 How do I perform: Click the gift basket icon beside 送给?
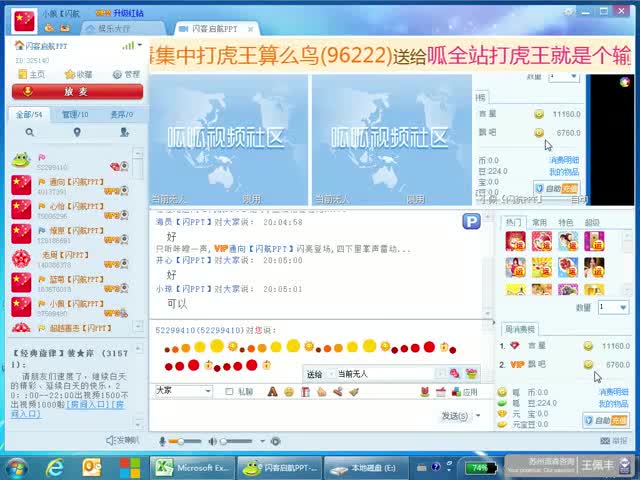pyautogui.click(x=471, y=373)
